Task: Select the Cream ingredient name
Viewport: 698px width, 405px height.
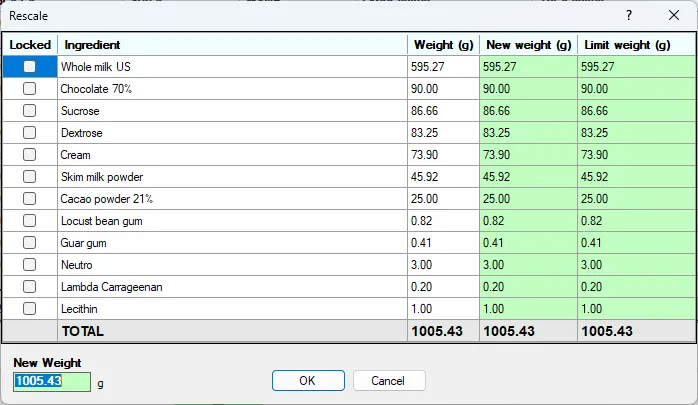Action: pyautogui.click(x=232, y=154)
